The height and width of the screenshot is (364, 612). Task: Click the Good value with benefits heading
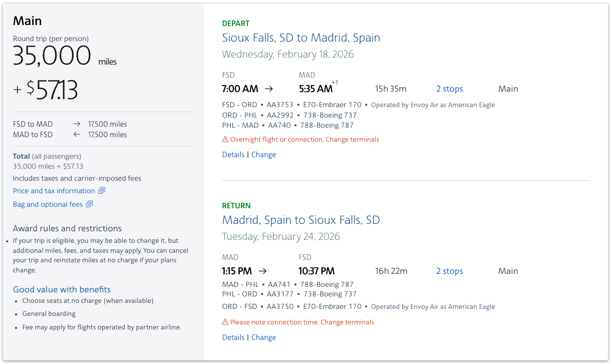point(62,289)
